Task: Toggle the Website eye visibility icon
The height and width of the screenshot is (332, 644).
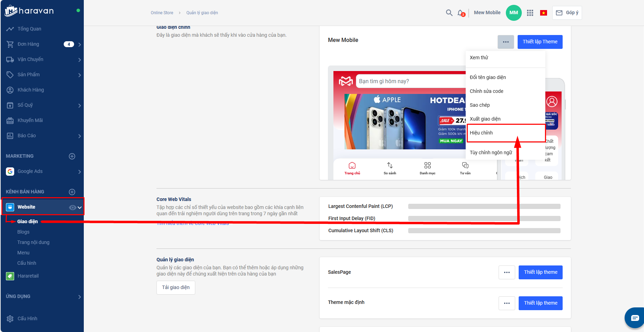Action: (72, 208)
